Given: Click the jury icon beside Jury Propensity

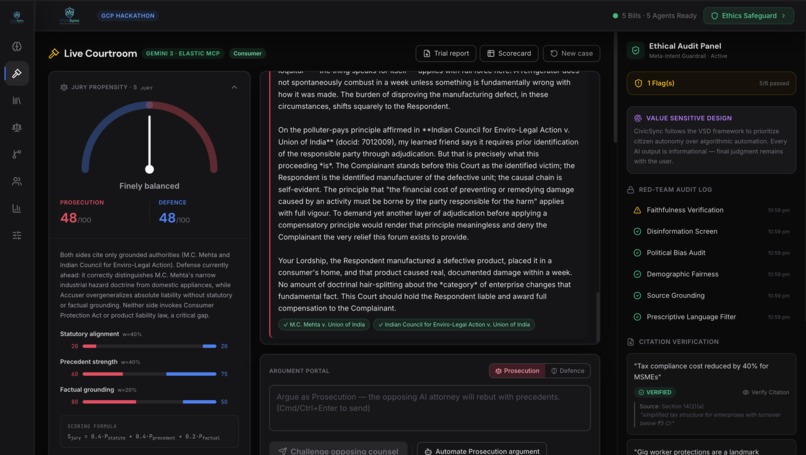Looking at the screenshot, I should 64,87.
